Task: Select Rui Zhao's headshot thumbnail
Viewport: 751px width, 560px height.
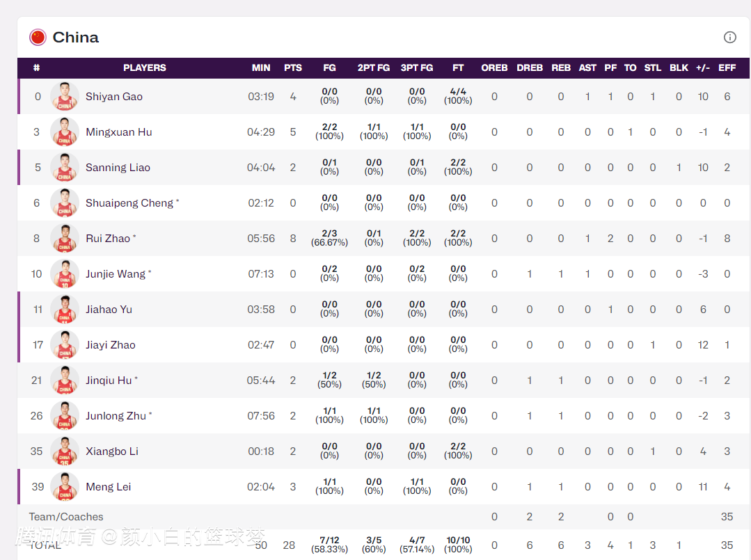Action: [65, 239]
